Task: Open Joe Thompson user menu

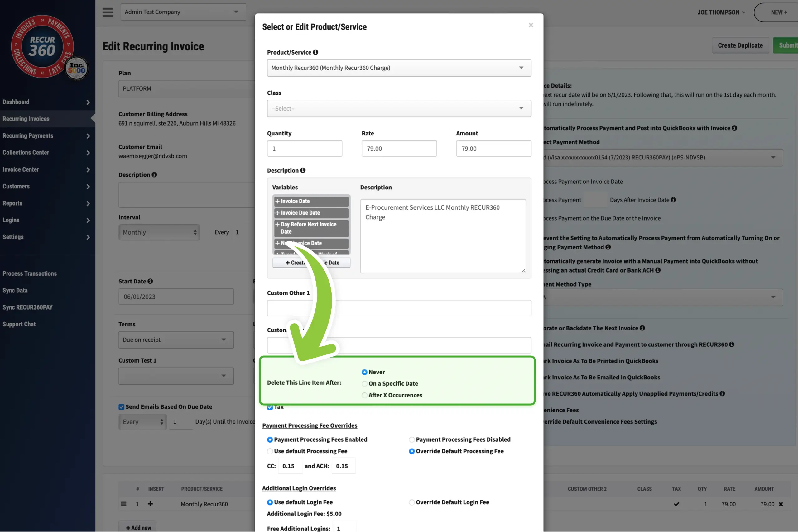Action: [x=721, y=12]
